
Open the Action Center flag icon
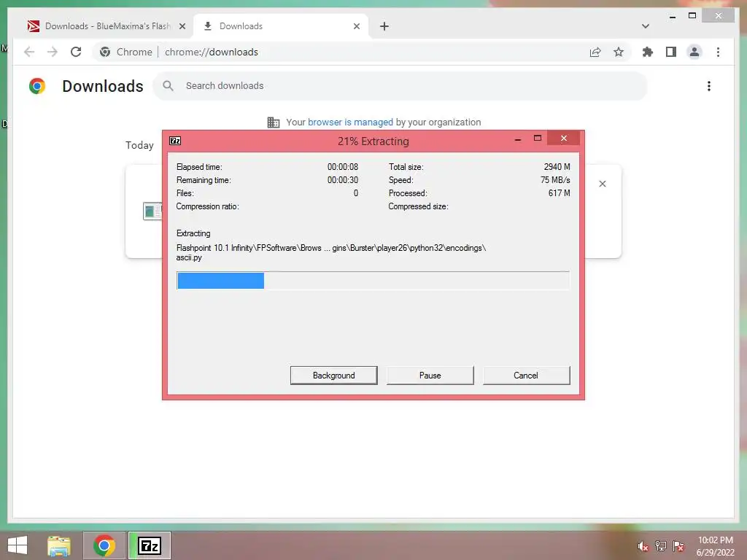678,546
